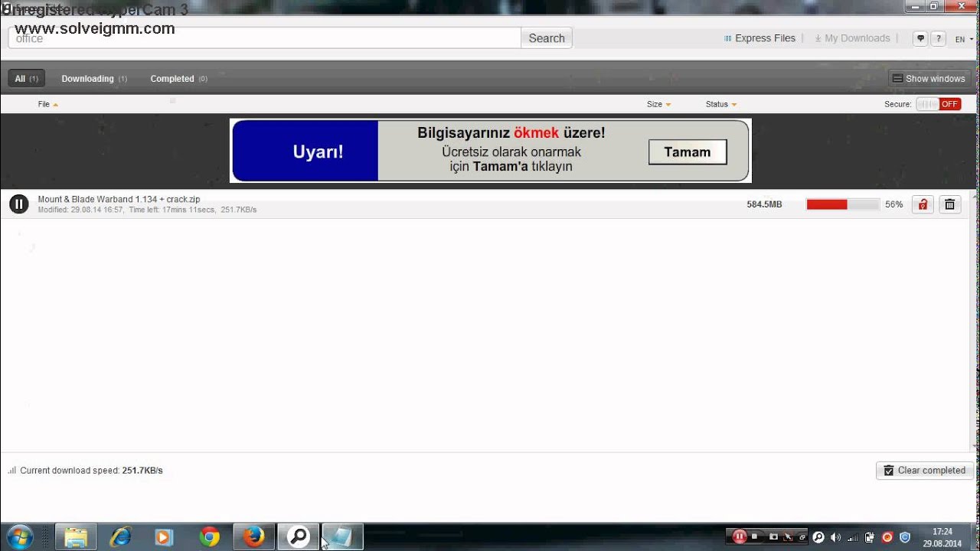Click the red lock icon on download row
Image resolution: width=980 pixels, height=551 pixels.
pos(923,204)
